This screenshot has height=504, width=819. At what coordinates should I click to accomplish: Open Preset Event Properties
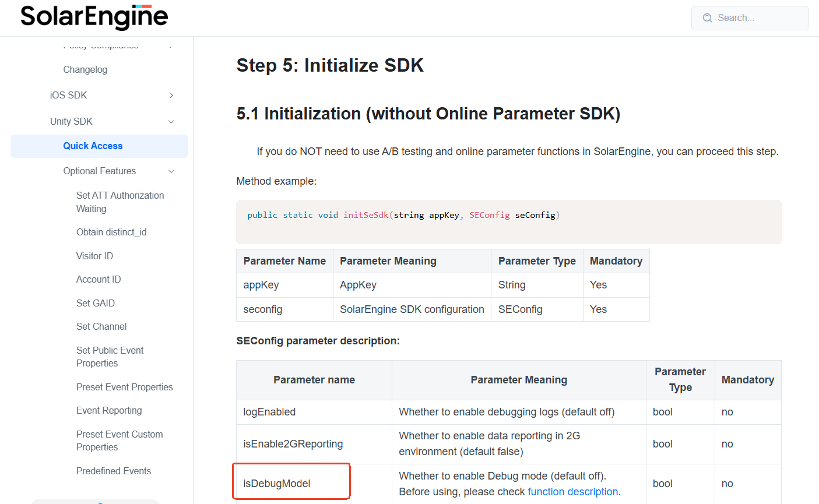point(125,387)
